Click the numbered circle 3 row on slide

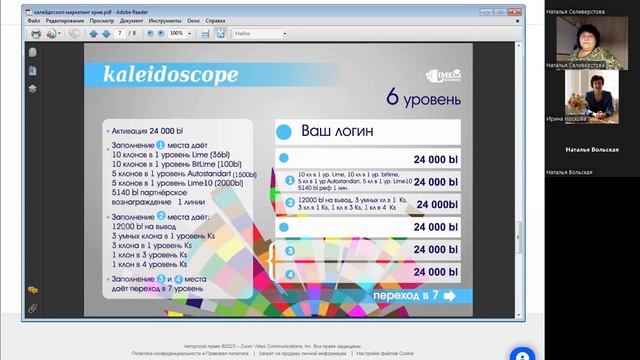pyautogui.click(x=368, y=250)
